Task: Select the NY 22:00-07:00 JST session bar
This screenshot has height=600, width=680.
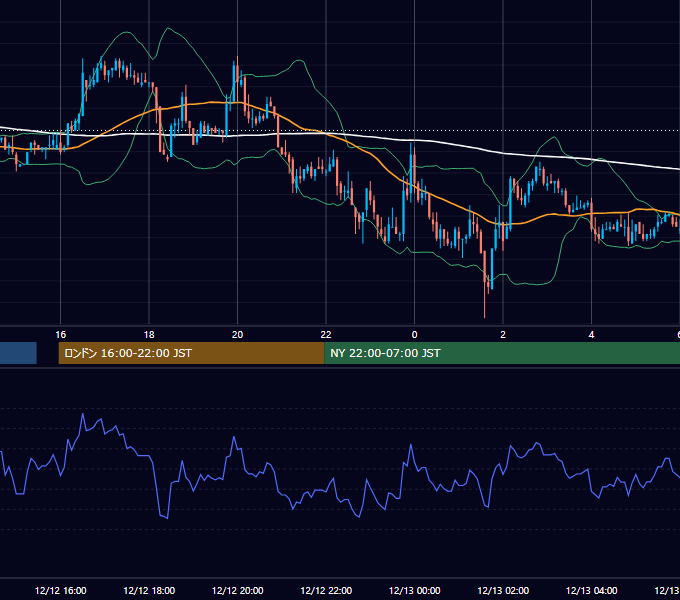Action: click(x=502, y=353)
